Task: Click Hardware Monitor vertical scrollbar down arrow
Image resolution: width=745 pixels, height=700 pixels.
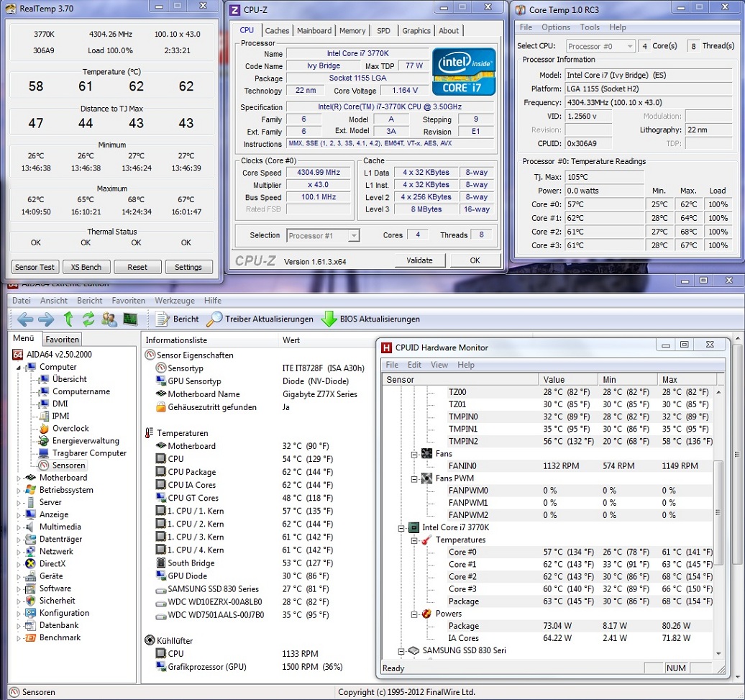Action: (x=718, y=654)
